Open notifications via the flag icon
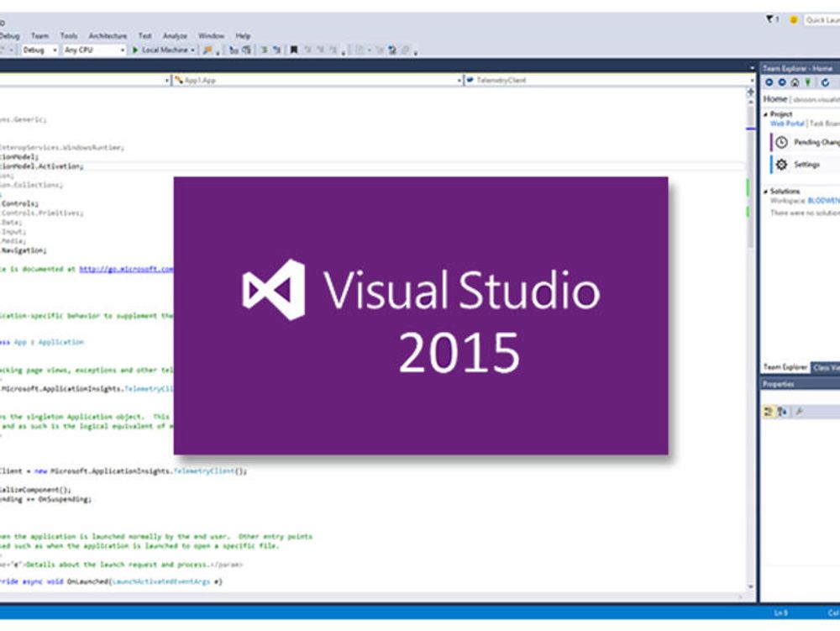This screenshot has width=840, height=631. tap(771, 19)
